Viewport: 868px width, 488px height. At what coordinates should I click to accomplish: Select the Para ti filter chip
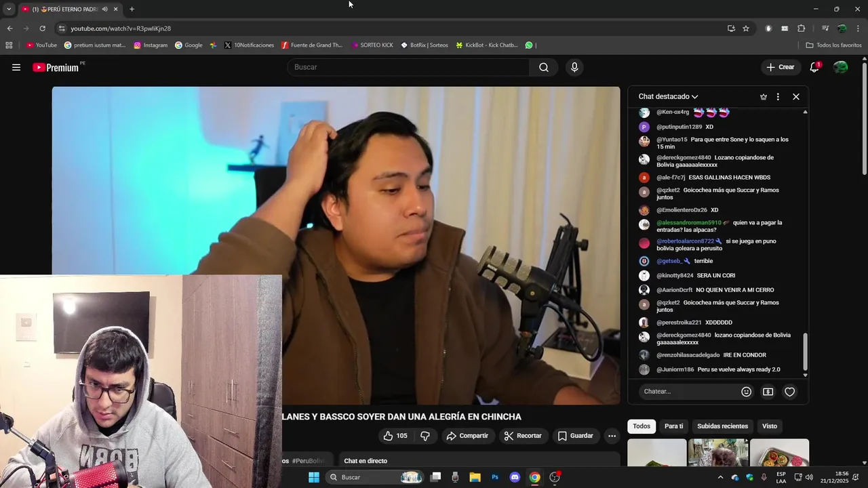click(673, 426)
